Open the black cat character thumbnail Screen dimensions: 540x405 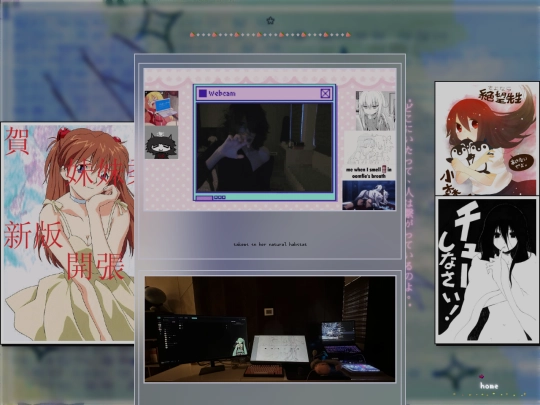tap(162, 142)
